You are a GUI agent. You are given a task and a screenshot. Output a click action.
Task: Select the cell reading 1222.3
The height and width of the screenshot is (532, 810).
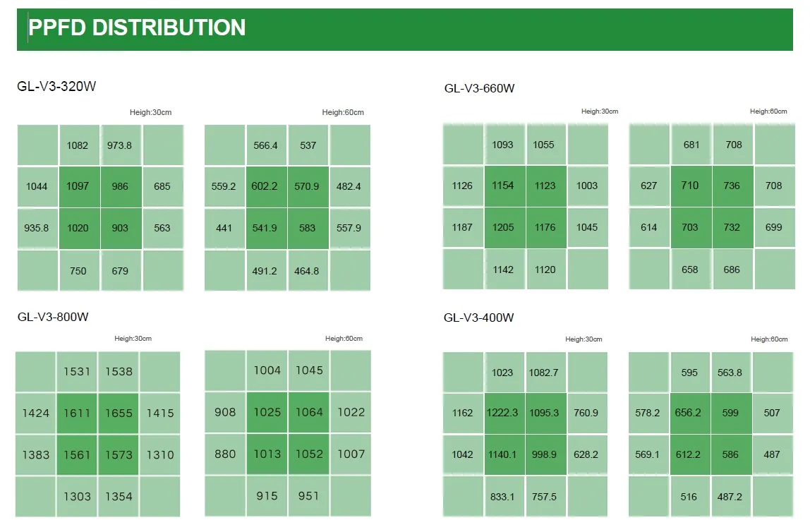(502, 413)
